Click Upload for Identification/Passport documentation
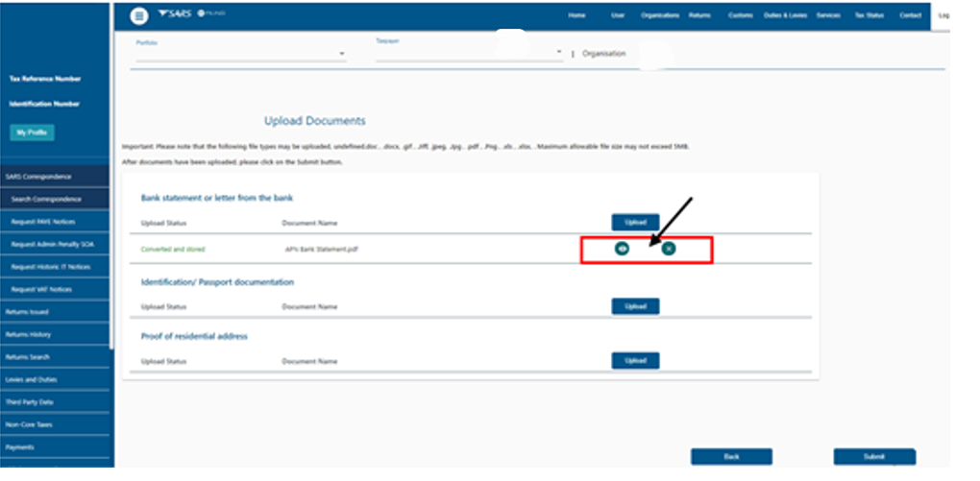Screen dimensions: 980x481 [x=635, y=306]
